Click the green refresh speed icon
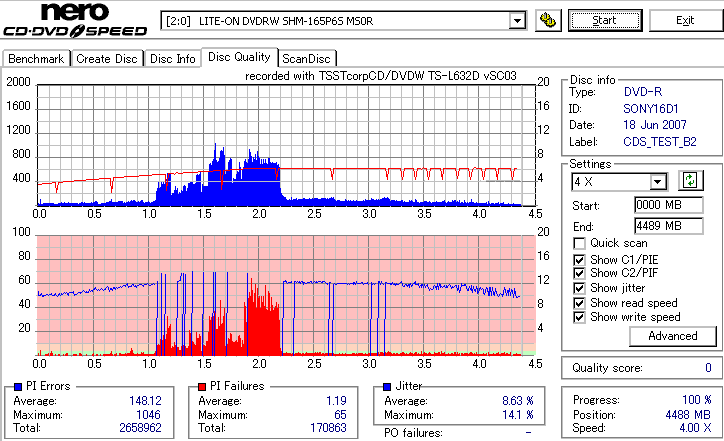This screenshot has height=441, width=724. click(690, 180)
